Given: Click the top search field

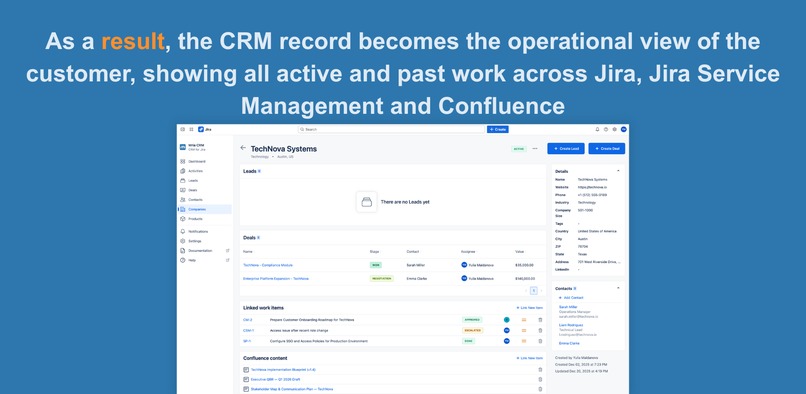Looking at the screenshot, I should tap(391, 130).
